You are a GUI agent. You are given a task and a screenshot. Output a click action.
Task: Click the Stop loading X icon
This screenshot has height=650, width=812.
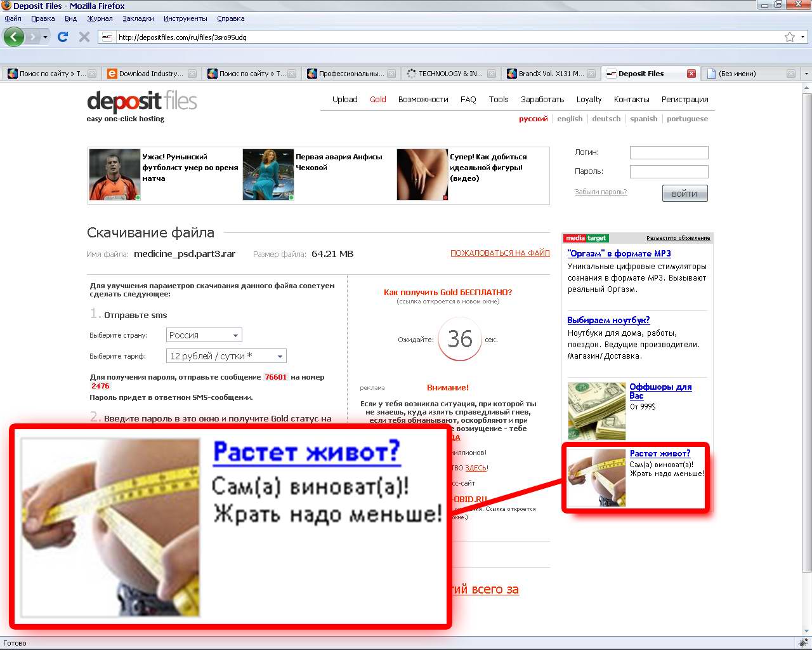click(84, 37)
